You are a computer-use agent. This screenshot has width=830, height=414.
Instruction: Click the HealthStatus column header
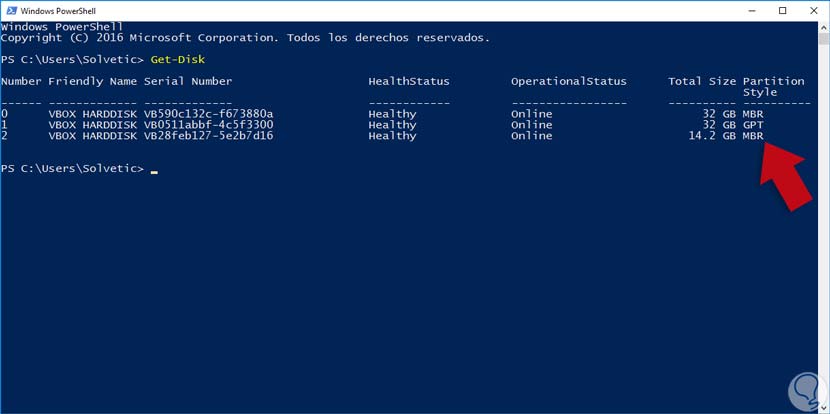click(409, 81)
